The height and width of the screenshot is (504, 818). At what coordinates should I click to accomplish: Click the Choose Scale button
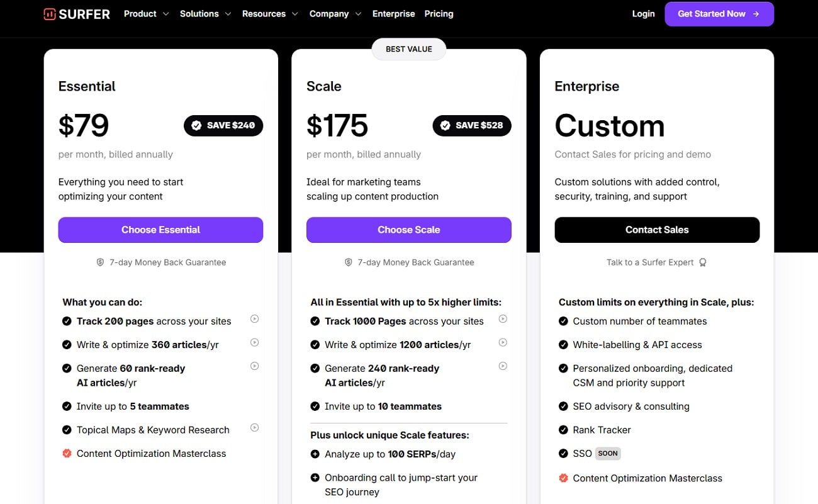point(408,230)
